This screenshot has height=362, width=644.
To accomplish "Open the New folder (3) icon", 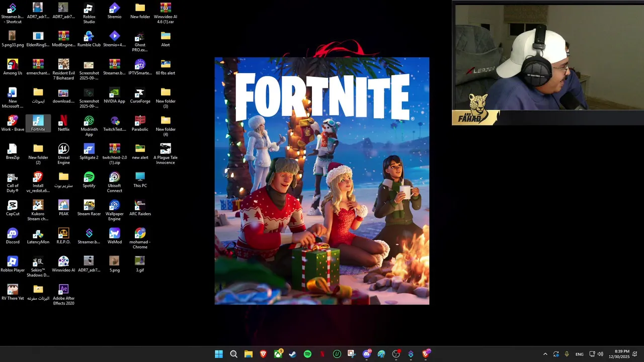I will [166, 98].
